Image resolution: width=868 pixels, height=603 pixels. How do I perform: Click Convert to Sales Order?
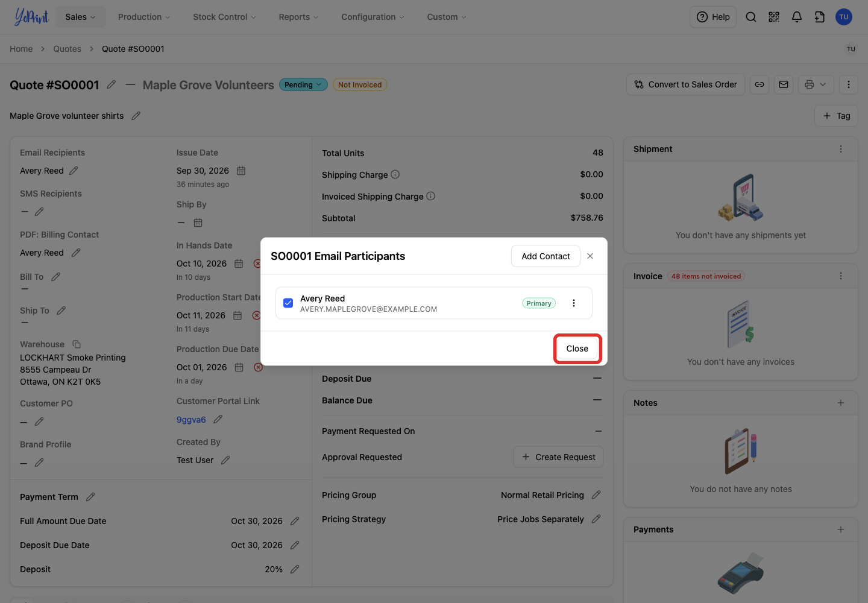click(686, 84)
